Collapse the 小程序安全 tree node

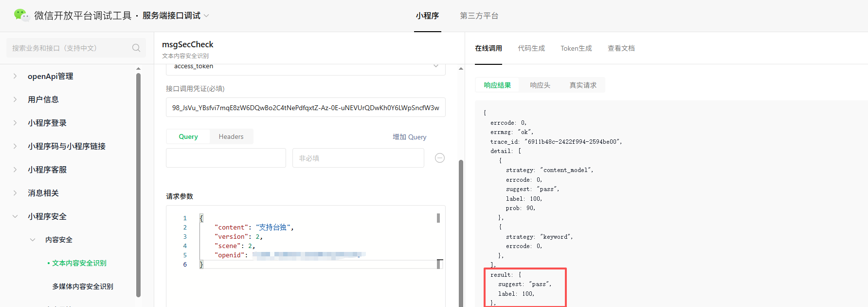pyautogui.click(x=15, y=216)
